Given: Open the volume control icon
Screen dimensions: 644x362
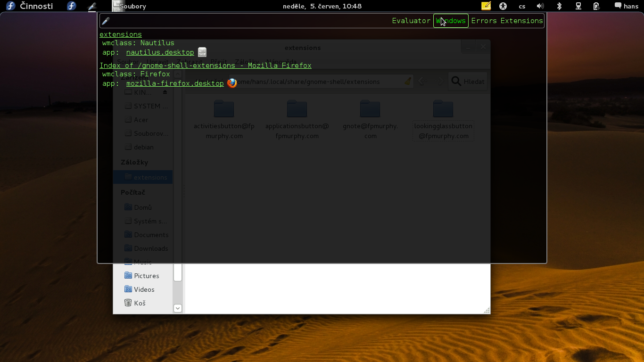Looking at the screenshot, I should pyautogui.click(x=540, y=6).
